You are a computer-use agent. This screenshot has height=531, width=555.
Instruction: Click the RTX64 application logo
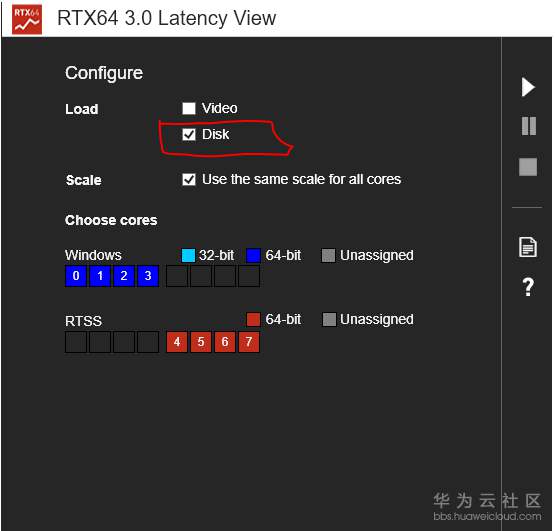(27, 19)
